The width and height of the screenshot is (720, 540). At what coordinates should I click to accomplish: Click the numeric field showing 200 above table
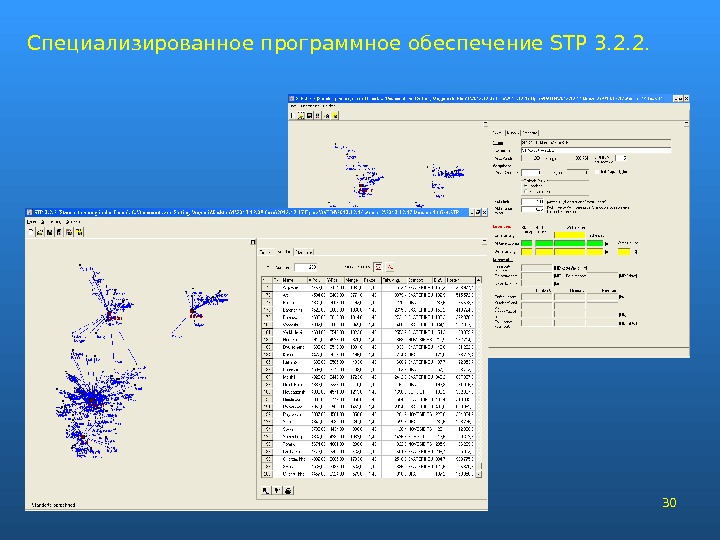[306, 267]
